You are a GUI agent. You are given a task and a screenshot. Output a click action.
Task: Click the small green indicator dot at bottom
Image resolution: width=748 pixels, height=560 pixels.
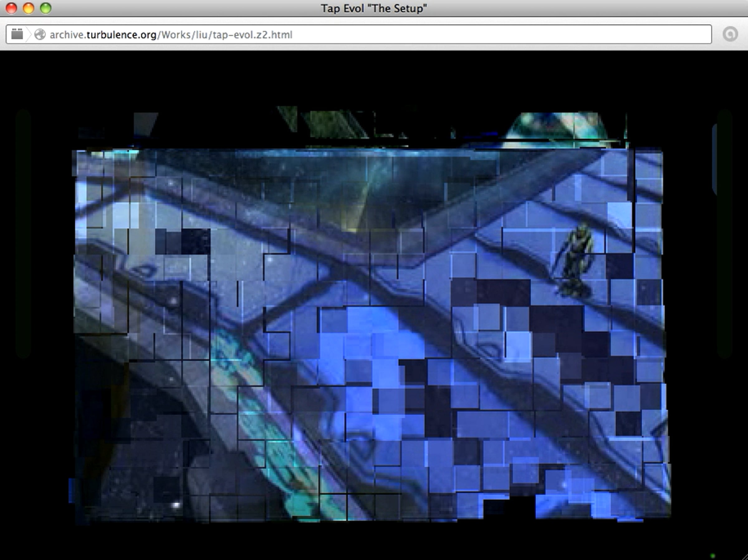click(713, 556)
